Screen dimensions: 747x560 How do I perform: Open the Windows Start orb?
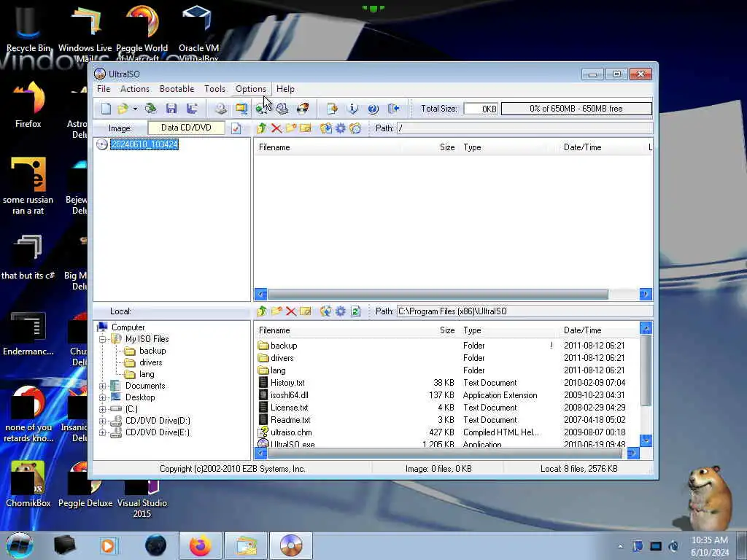click(19, 545)
